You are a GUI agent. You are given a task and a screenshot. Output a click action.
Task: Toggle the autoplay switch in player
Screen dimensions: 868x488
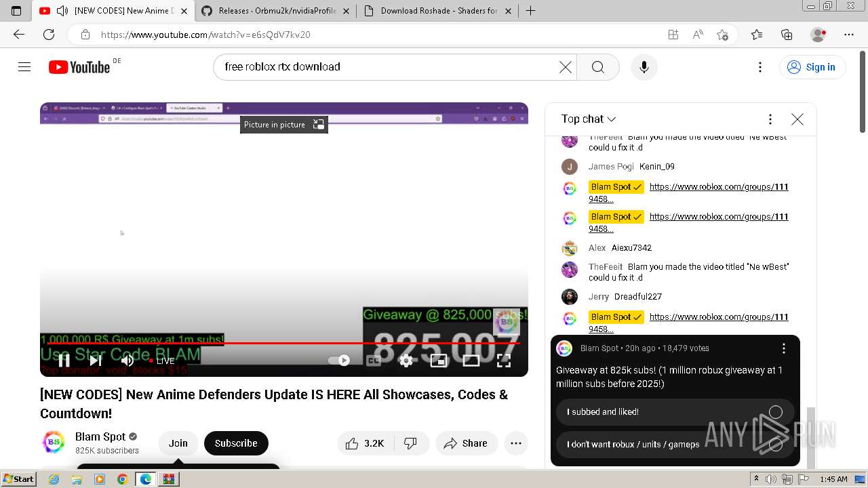click(x=338, y=361)
